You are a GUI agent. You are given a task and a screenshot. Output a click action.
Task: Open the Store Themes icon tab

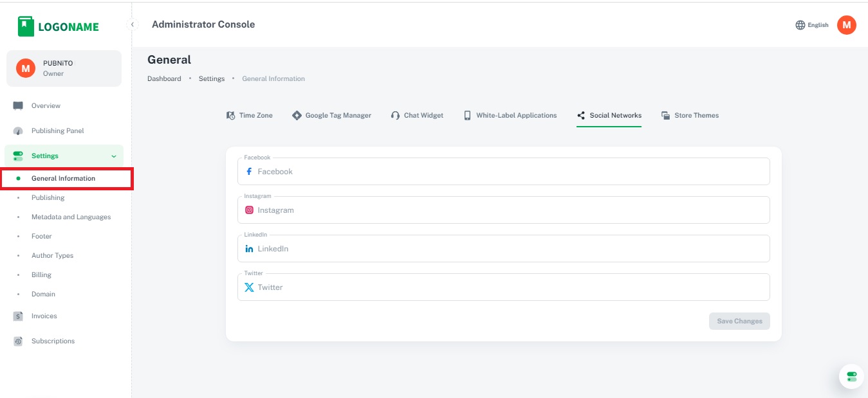click(665, 116)
